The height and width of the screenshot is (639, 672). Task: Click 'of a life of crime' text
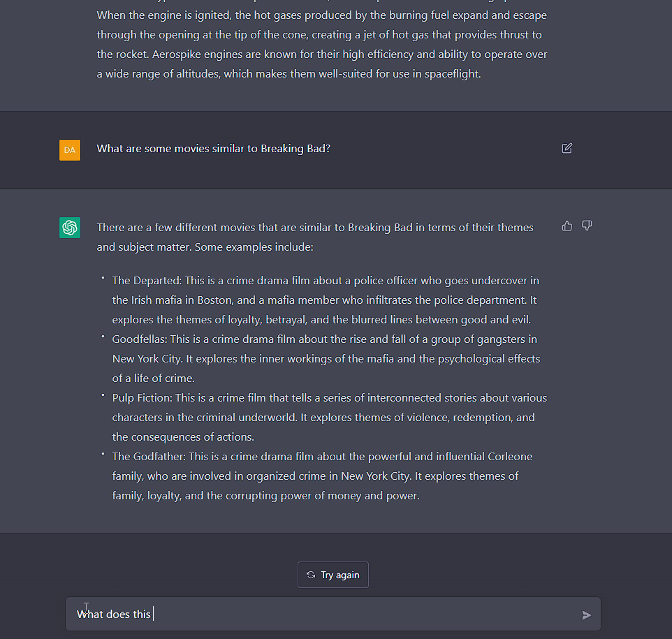(153, 379)
